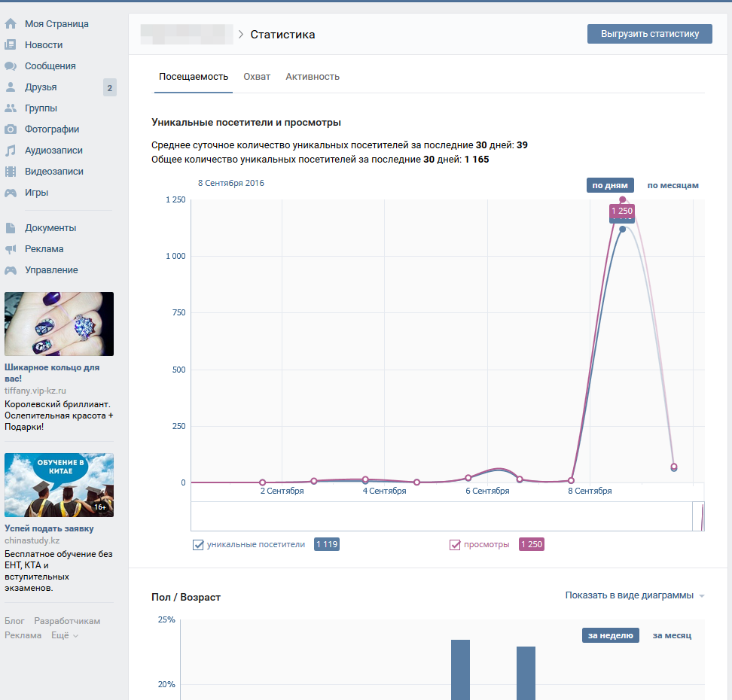The image size is (732, 700).
Task: Switch to the Охват tab
Action: coord(257,77)
